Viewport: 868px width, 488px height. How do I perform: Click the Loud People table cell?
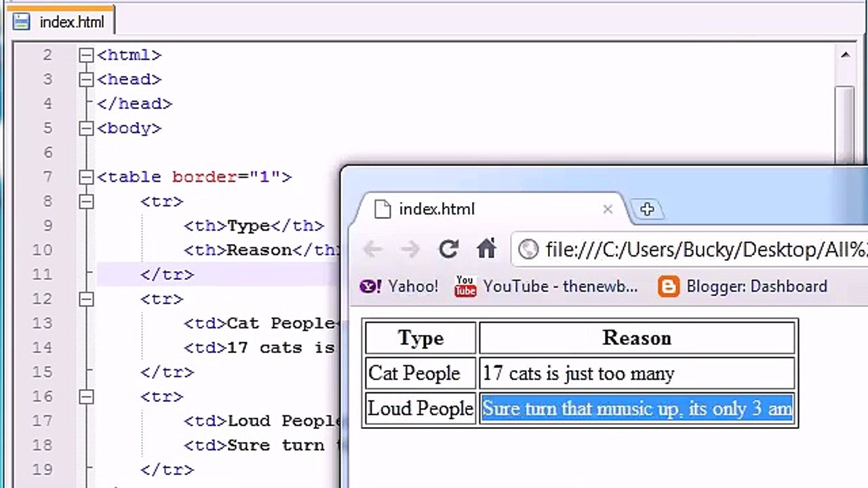pyautogui.click(x=420, y=409)
